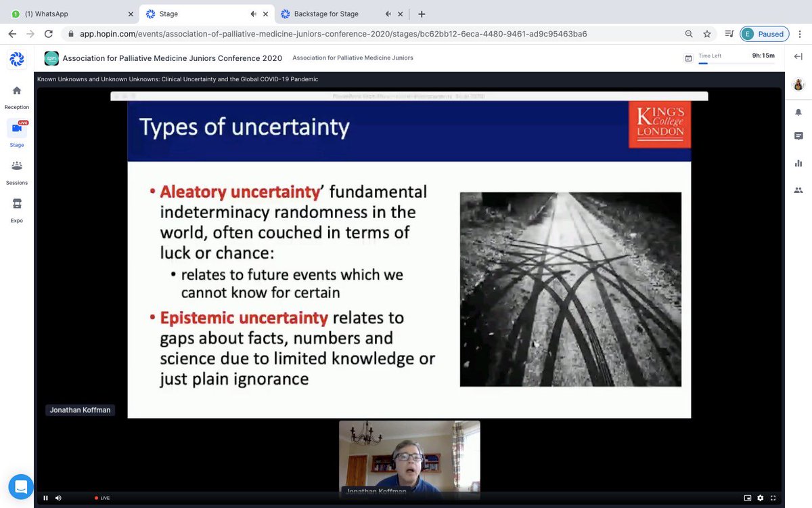Click the Paused profile button
Image resolution: width=812 pixels, height=508 pixels.
[x=765, y=34]
